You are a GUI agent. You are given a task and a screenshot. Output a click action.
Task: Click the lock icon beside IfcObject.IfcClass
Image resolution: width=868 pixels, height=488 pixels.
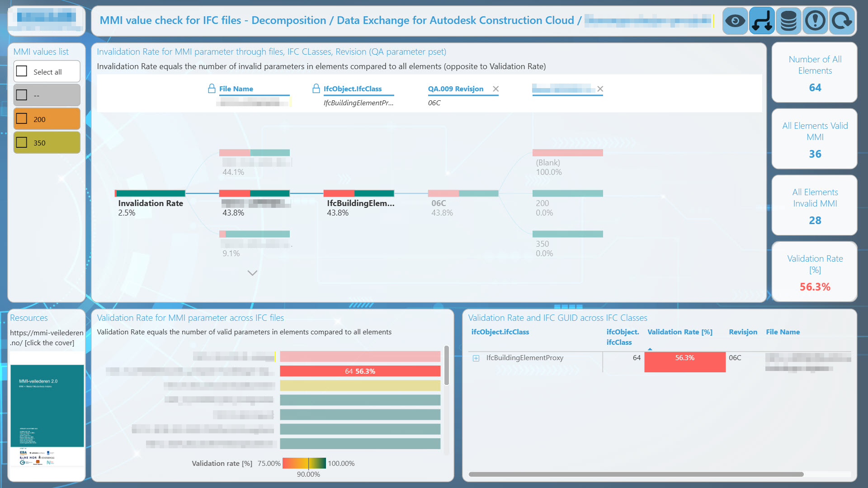[x=316, y=89]
